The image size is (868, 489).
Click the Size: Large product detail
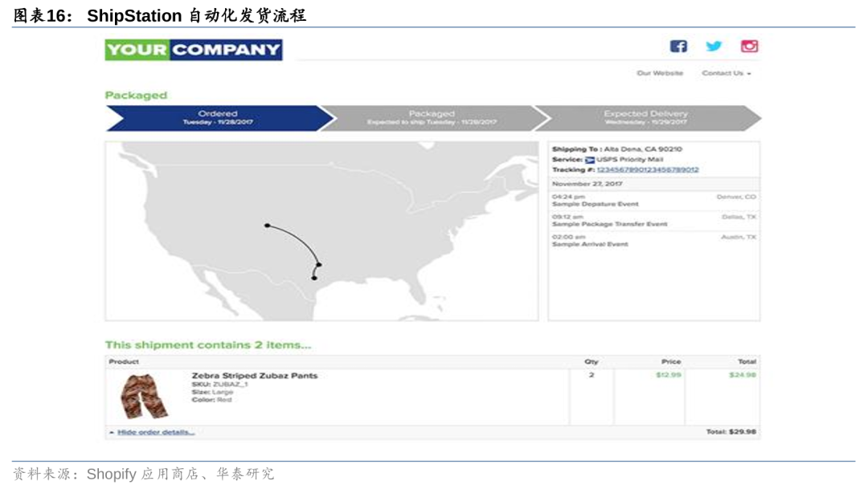point(212,392)
